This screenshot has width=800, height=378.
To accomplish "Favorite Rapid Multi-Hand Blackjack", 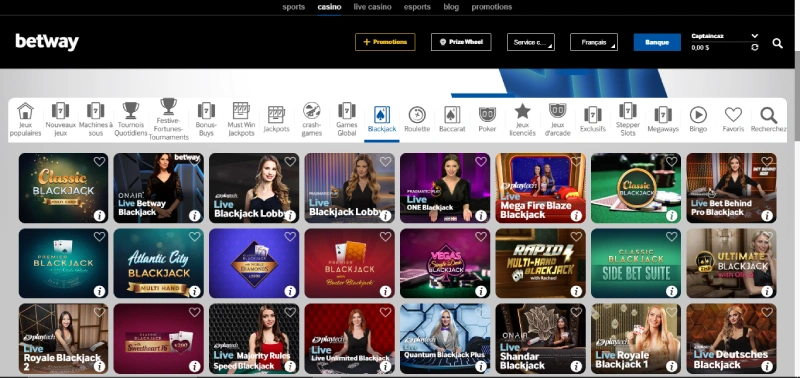I will (x=576, y=237).
